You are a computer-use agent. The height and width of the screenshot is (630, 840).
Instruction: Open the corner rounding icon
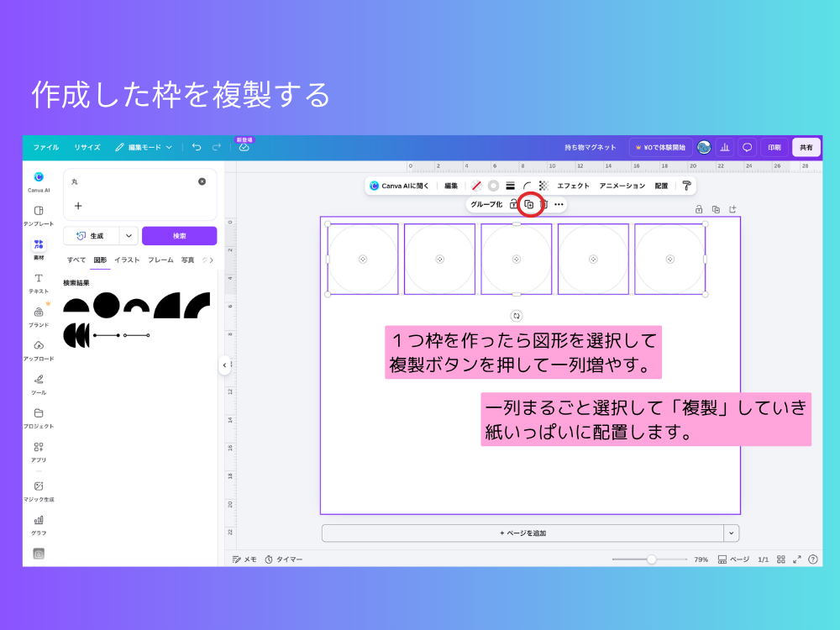(528, 186)
